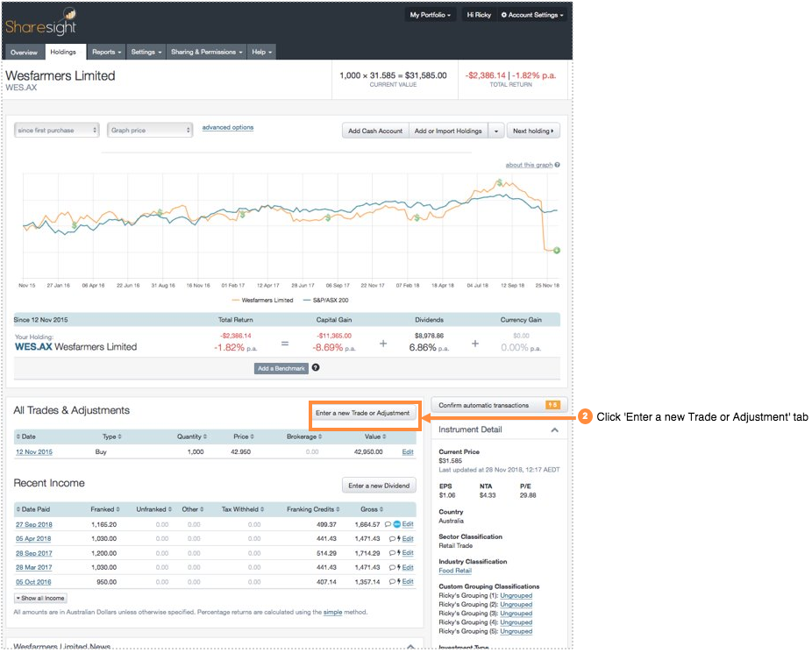Click Add or Import Holdings button
812x653 pixels.
448,131
